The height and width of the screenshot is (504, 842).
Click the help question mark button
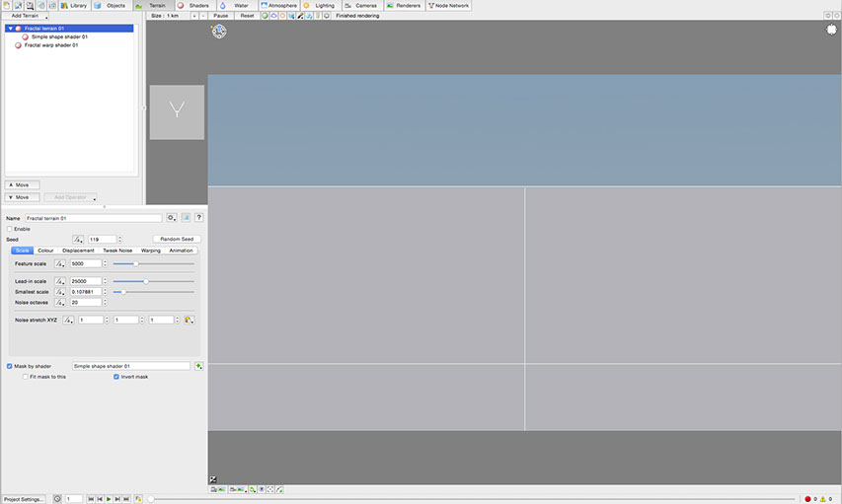pyautogui.click(x=198, y=217)
